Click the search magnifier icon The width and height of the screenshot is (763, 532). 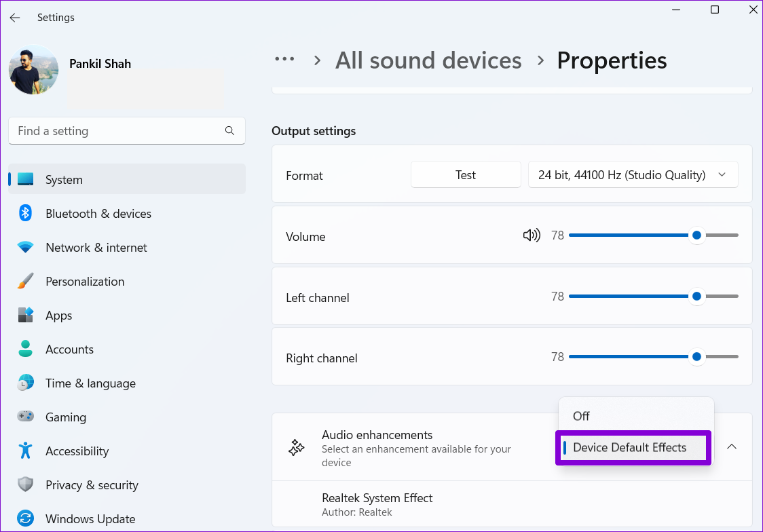(229, 131)
